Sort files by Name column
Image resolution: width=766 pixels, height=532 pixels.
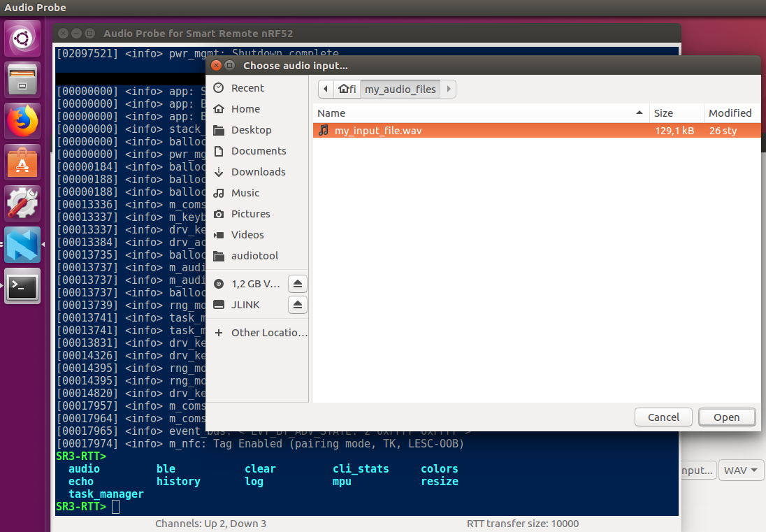pos(481,113)
